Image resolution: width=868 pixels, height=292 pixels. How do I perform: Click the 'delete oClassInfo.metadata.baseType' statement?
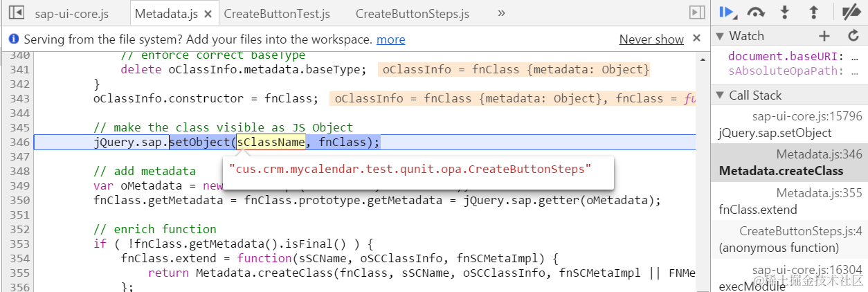[244, 70]
